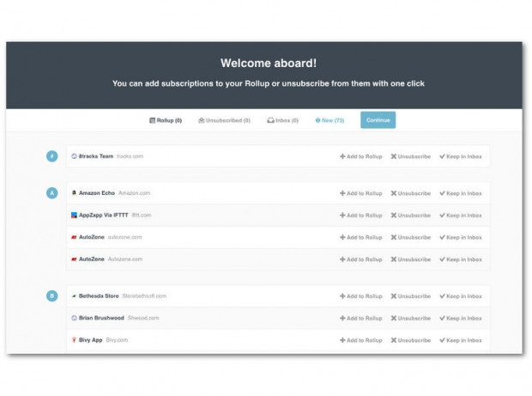Switch to the Rollup (0) tab

[x=166, y=120]
